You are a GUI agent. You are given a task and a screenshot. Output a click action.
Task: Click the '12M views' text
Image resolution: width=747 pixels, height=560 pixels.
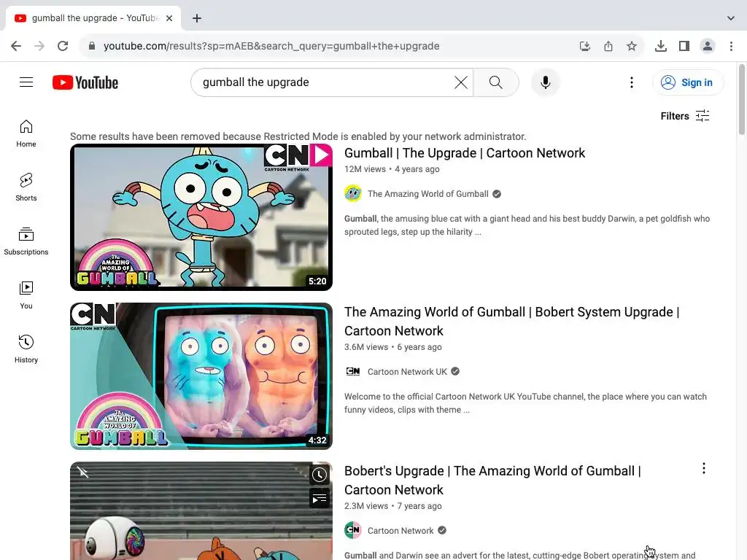point(365,169)
